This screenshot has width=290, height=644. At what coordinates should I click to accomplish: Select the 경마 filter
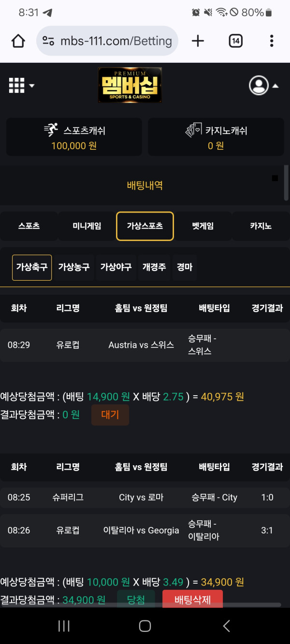(x=184, y=266)
